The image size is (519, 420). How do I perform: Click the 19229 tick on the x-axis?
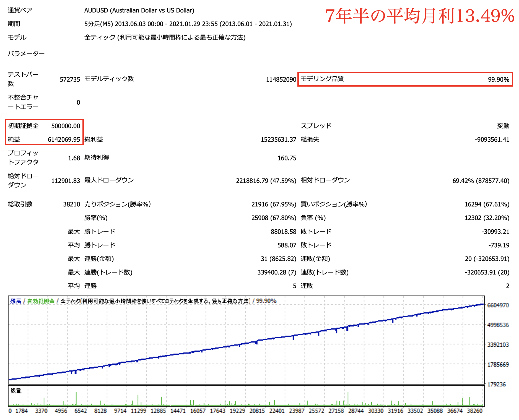pos(237,411)
